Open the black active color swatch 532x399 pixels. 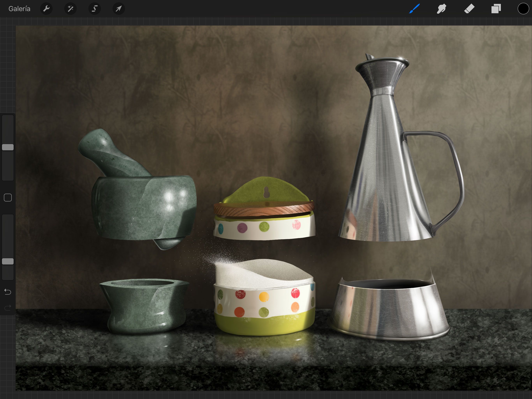coord(523,9)
